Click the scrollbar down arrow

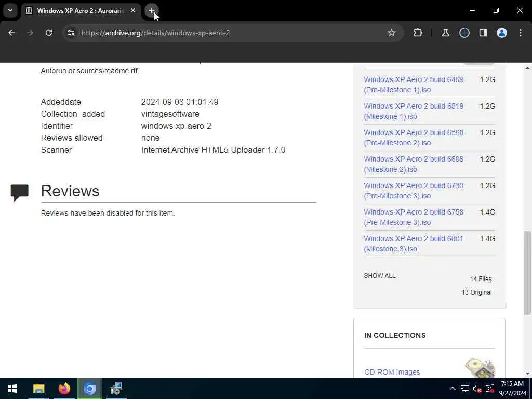click(x=527, y=374)
